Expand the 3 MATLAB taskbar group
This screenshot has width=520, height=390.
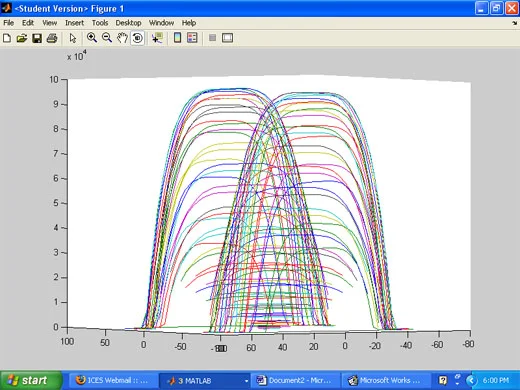coord(205,380)
